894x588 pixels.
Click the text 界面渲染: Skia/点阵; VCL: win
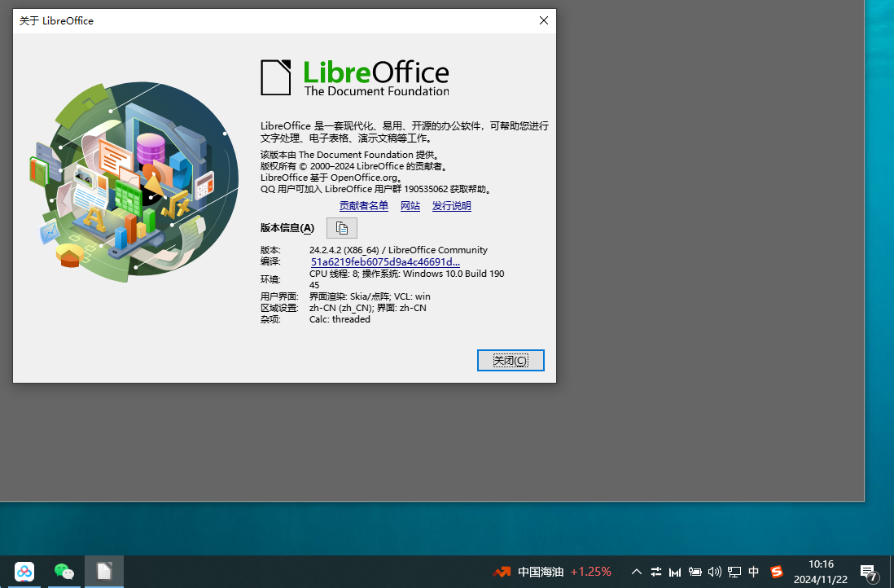[x=370, y=296]
